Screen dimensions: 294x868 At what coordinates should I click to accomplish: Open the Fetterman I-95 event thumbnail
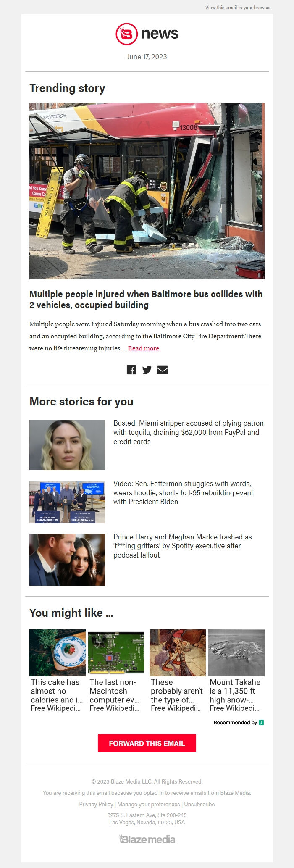point(67,502)
